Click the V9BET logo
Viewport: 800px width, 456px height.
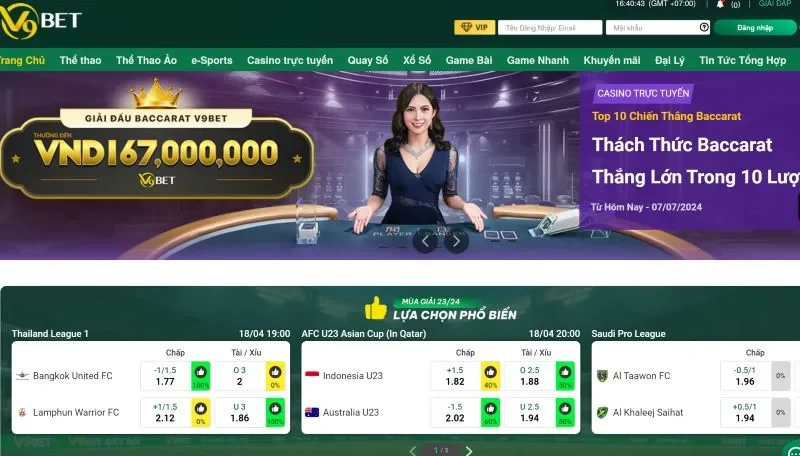click(x=41, y=21)
